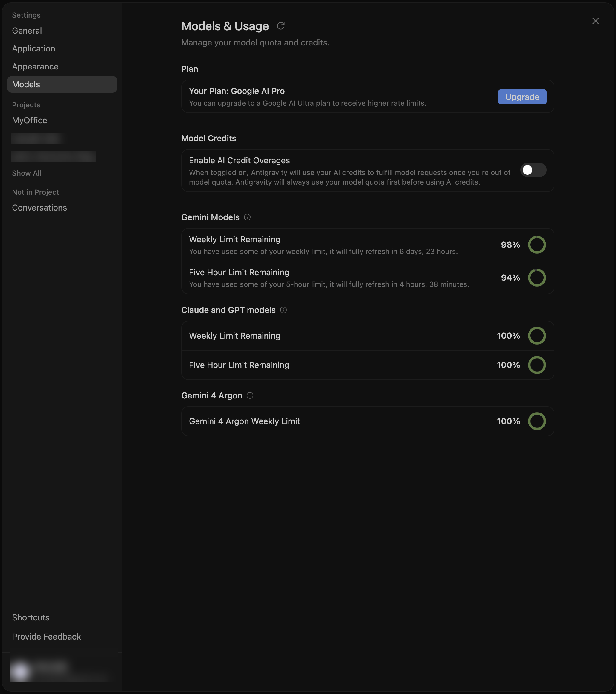
Task: Click the text mentioning '6 days, 23 hours'
Action: 324,252
